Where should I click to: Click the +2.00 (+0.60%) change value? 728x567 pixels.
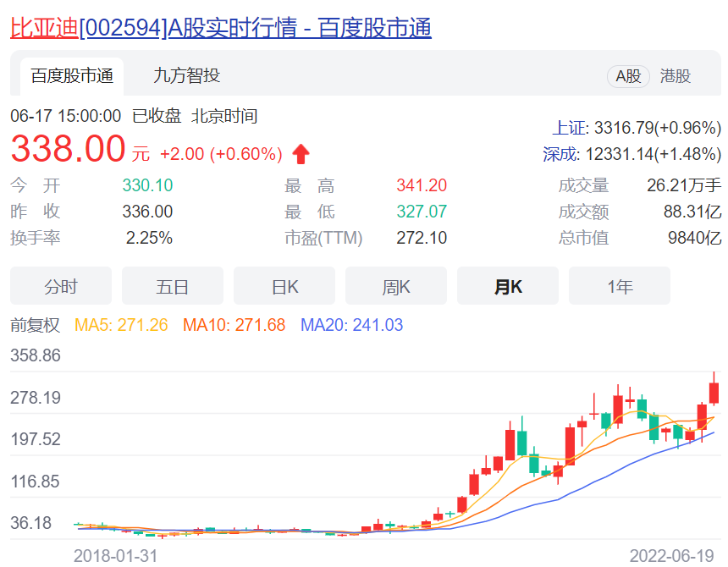(221, 154)
